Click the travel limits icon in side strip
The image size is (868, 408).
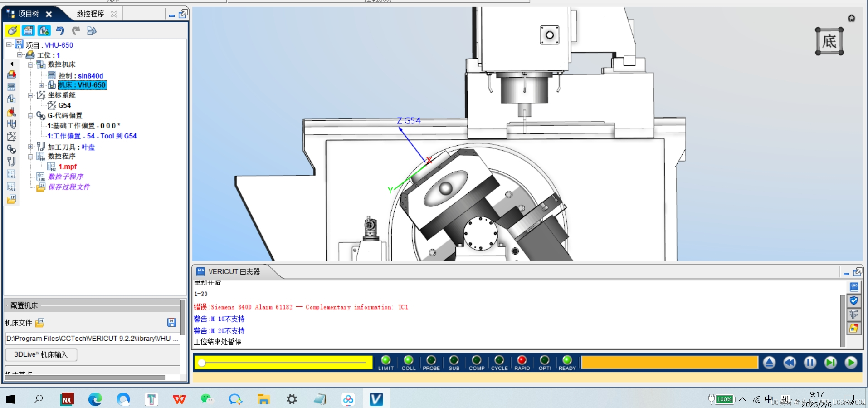[x=12, y=124]
